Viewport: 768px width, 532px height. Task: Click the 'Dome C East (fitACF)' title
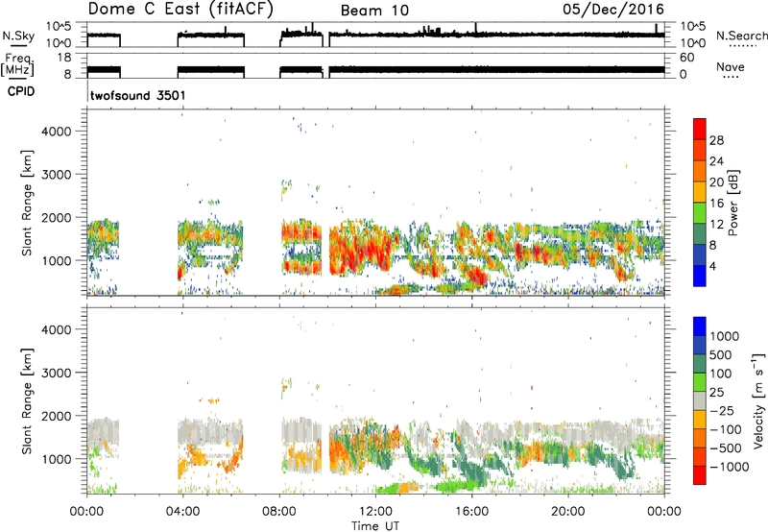180,10
